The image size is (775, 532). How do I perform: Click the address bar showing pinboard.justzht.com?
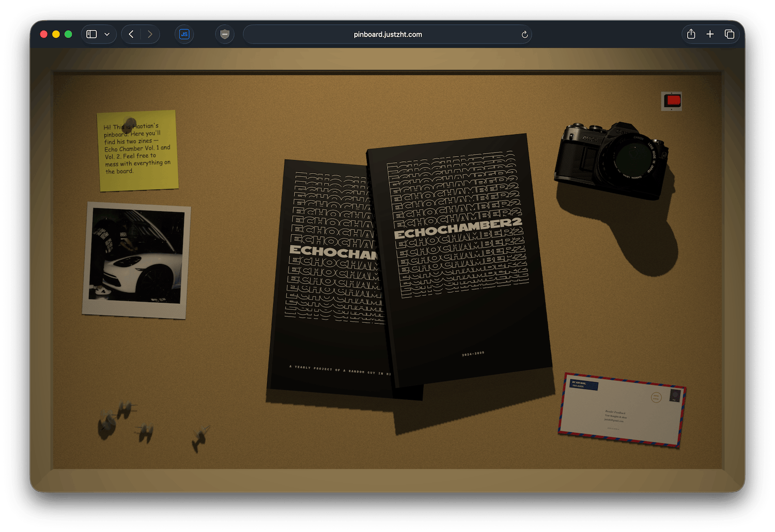pos(388,34)
